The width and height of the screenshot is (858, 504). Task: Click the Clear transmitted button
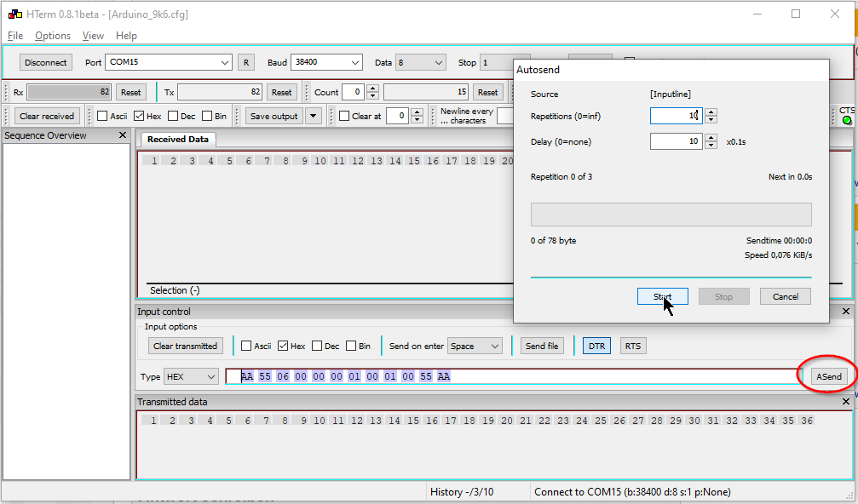pos(186,346)
